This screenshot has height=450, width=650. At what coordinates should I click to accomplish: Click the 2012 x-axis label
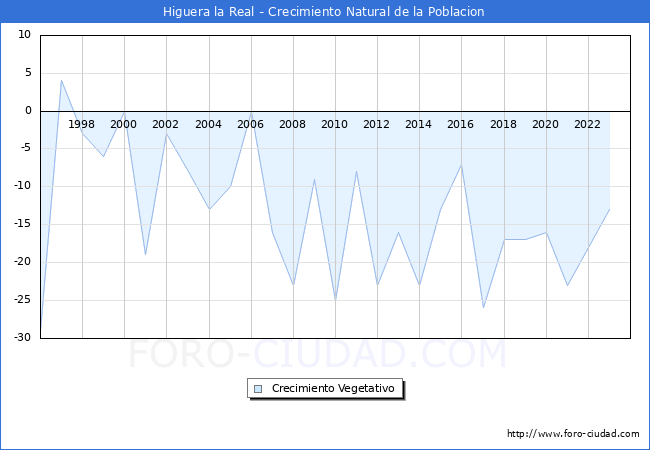point(376,124)
